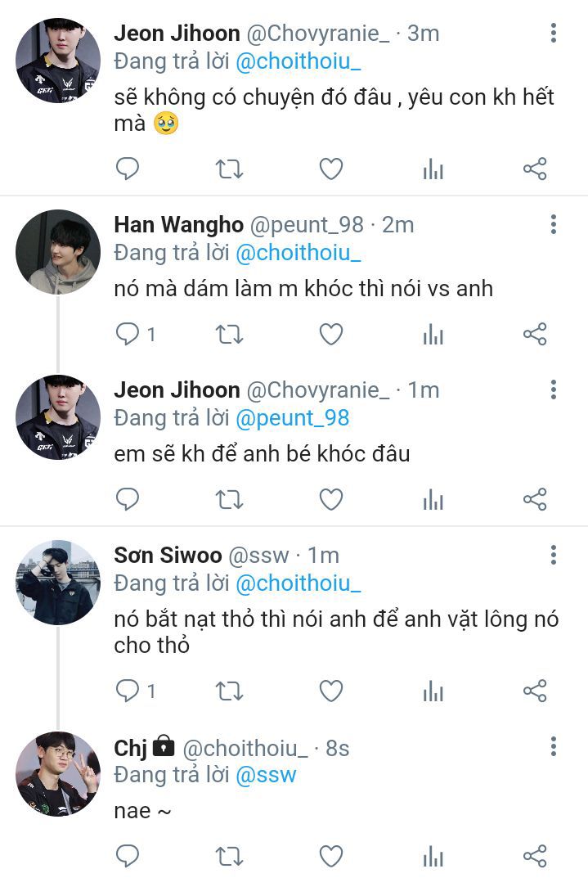
Task: Open Chj's display name profile
Action: tap(130, 747)
